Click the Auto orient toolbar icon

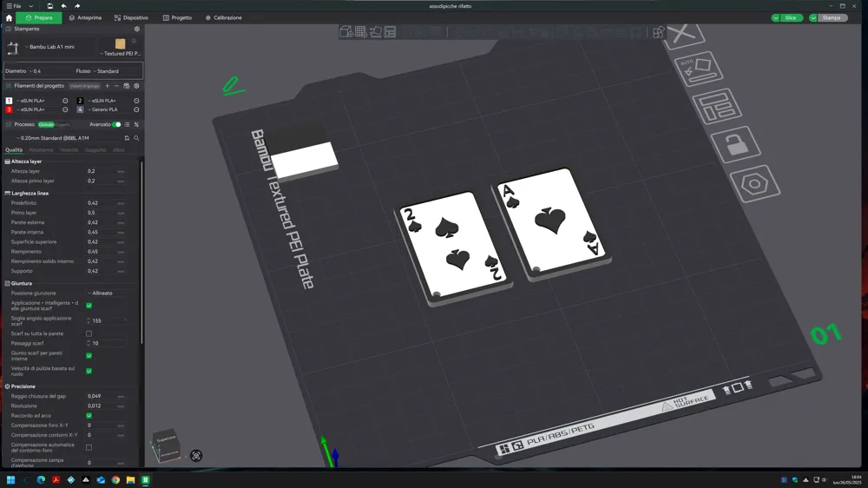pos(376,31)
